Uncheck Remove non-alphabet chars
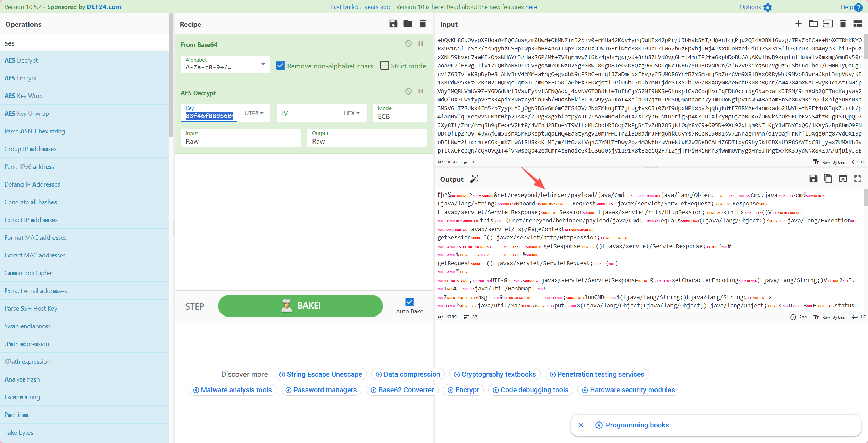Viewport: 868px width, 443px height. pyautogui.click(x=281, y=66)
